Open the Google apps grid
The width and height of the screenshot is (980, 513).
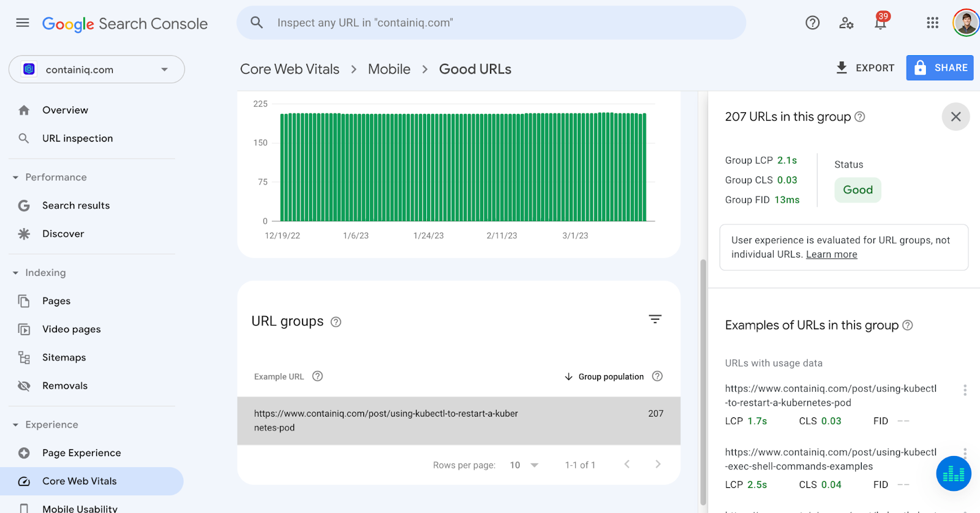tap(932, 23)
